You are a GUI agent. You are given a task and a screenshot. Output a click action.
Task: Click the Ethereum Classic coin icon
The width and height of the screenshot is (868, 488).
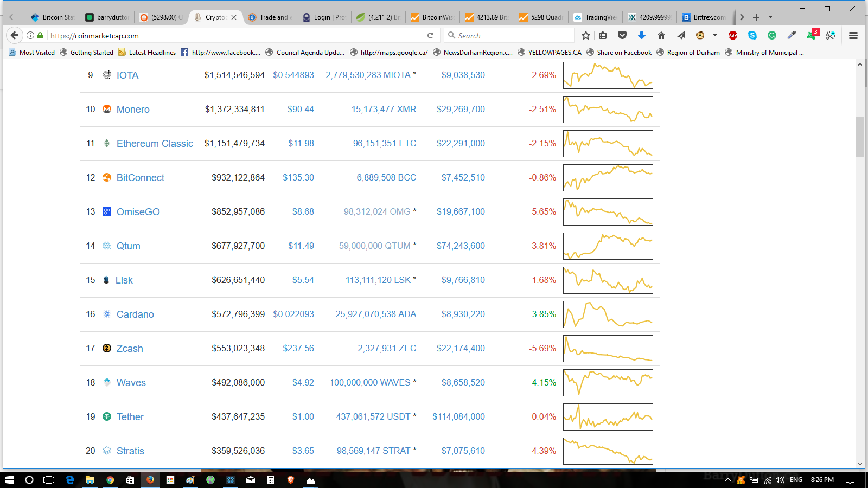(107, 143)
